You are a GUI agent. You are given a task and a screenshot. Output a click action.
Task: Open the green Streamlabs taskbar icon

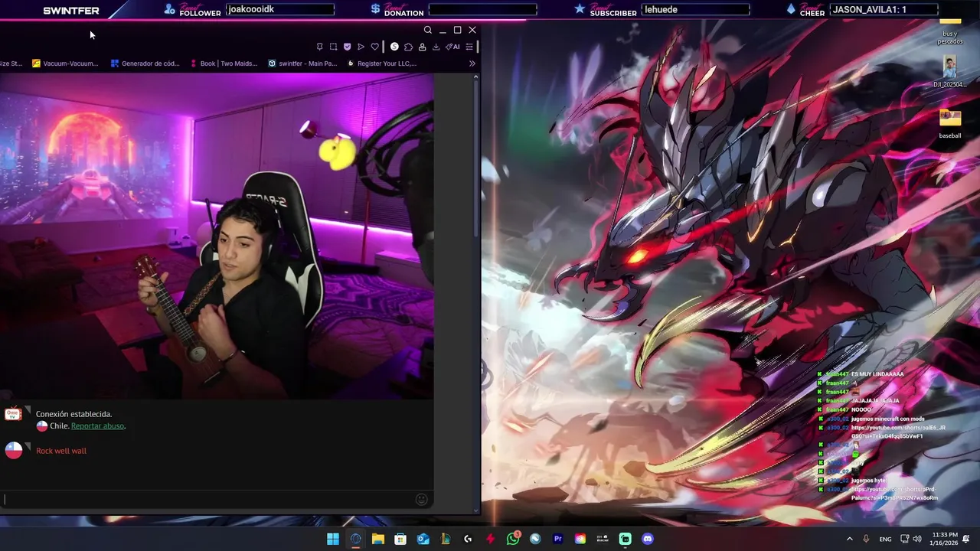point(626,539)
